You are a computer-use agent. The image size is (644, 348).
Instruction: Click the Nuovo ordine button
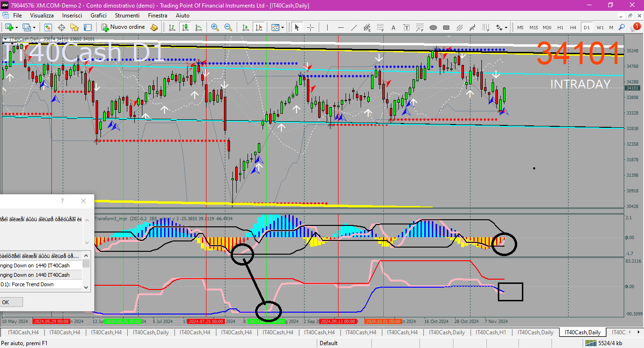click(124, 27)
